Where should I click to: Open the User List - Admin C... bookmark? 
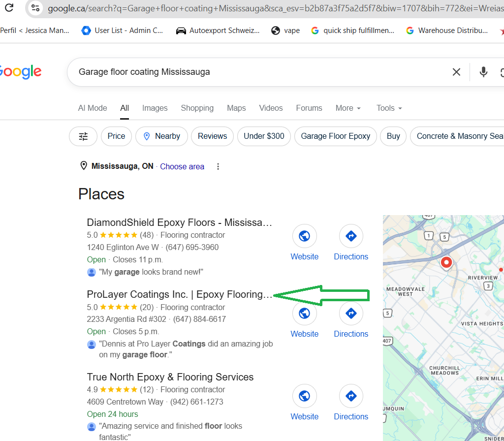click(122, 31)
